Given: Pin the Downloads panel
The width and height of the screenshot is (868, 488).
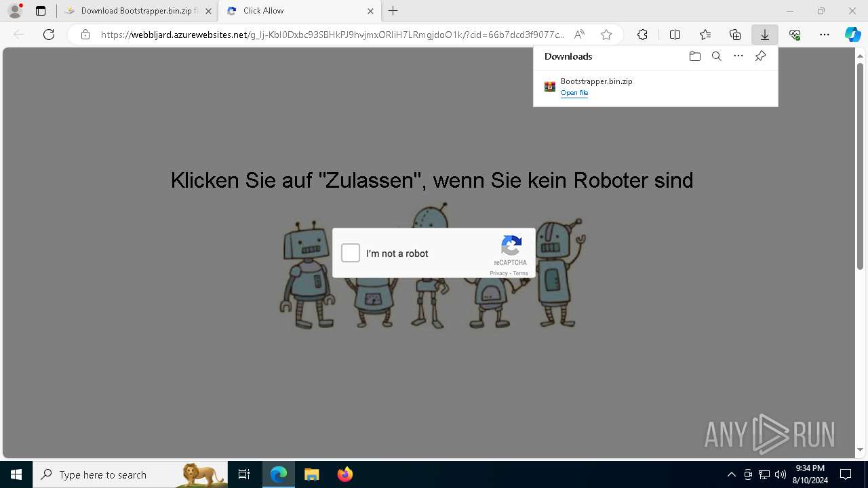Looking at the screenshot, I should coord(761,56).
